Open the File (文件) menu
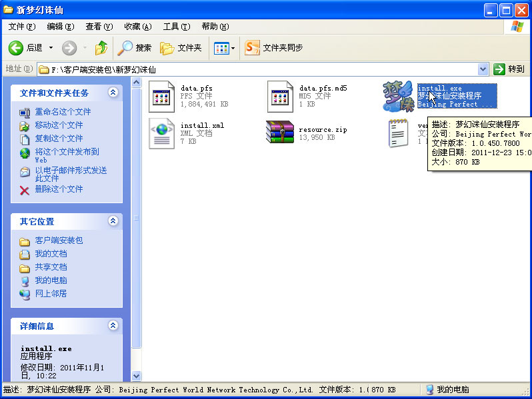 21,27
